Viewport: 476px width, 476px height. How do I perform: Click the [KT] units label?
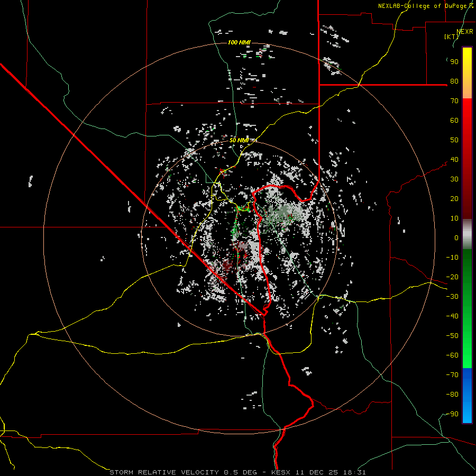452,36
